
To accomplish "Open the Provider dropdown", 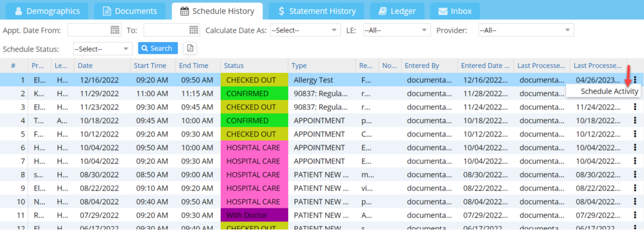I will point(526,30).
